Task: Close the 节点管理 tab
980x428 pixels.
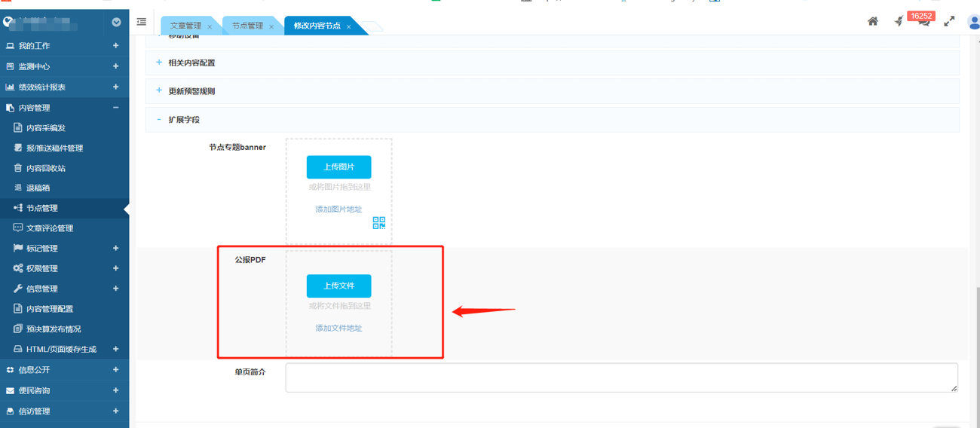Action: pyautogui.click(x=271, y=27)
